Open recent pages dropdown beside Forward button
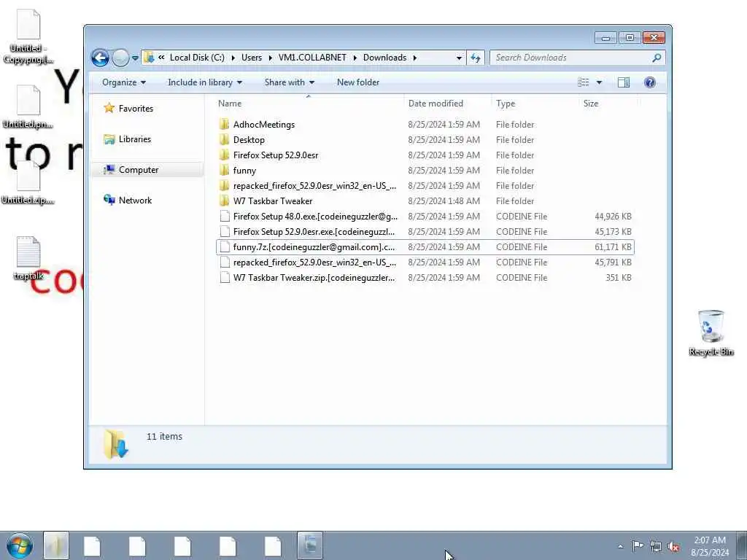This screenshot has width=747, height=560. (x=135, y=58)
